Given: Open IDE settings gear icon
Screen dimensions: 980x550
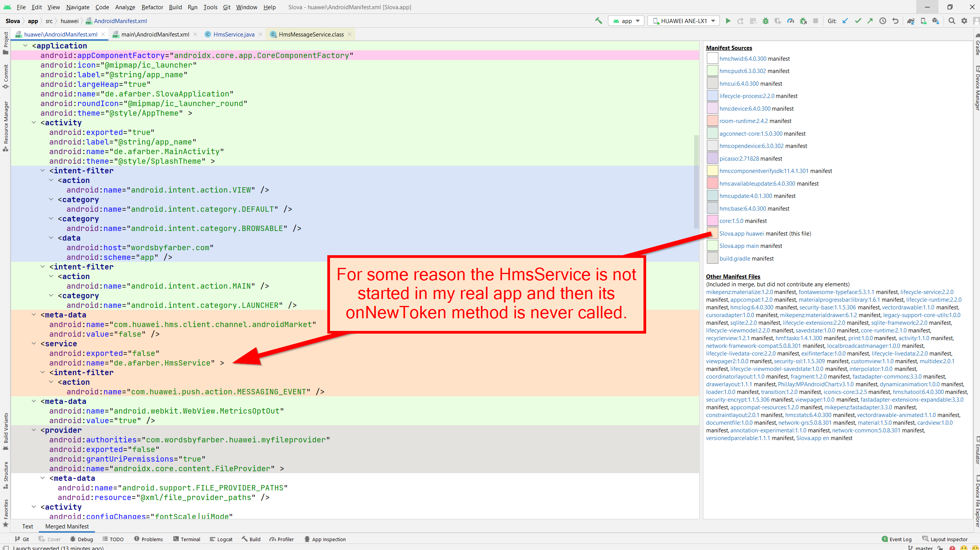Looking at the screenshot, I should (964, 21).
